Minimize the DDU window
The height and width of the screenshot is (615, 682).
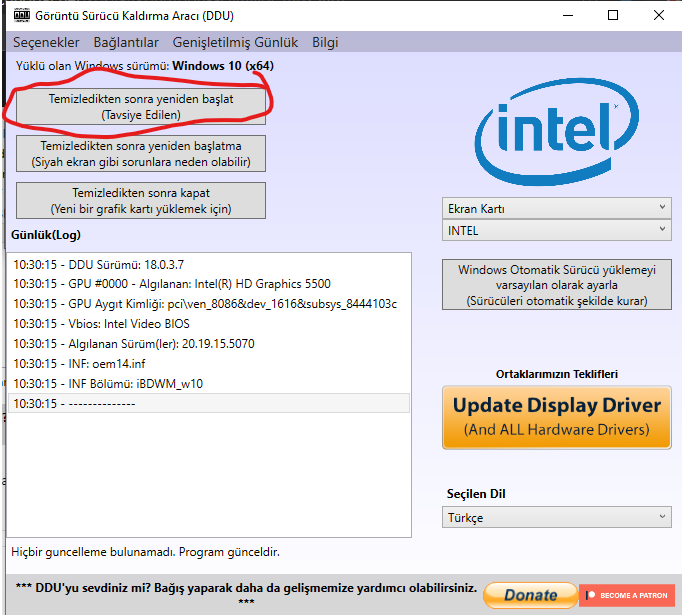(568, 15)
